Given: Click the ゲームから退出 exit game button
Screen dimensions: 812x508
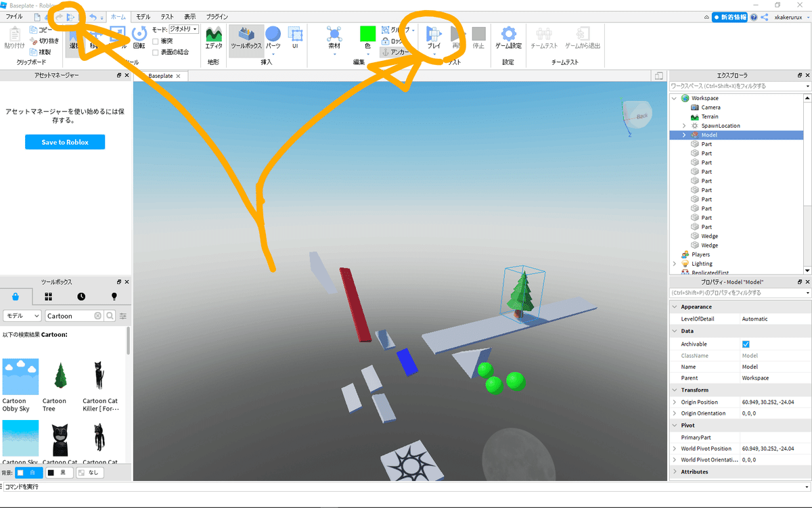Looking at the screenshot, I should [x=583, y=38].
